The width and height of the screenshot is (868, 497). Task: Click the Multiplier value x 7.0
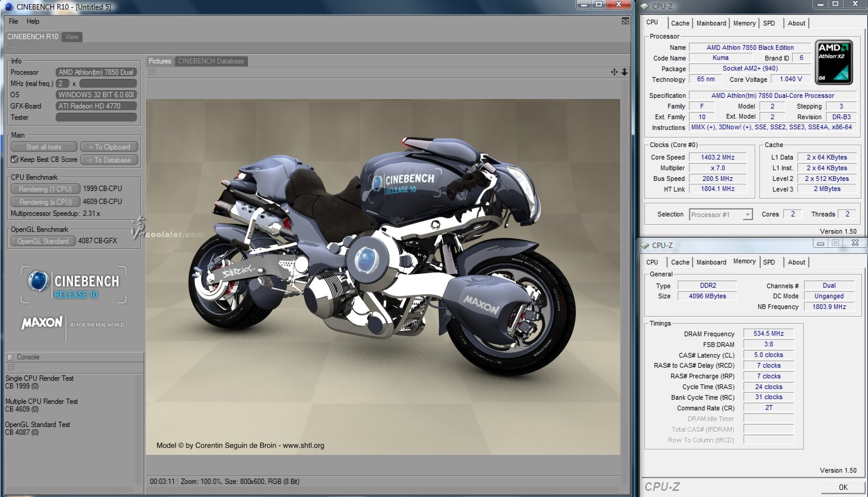pyautogui.click(x=717, y=168)
